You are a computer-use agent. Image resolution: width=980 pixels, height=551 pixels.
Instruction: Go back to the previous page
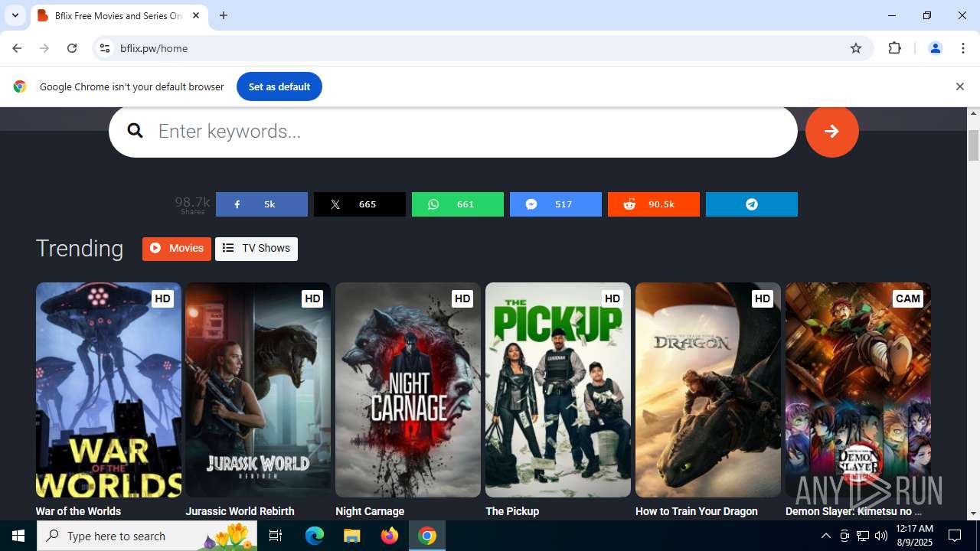tap(17, 48)
